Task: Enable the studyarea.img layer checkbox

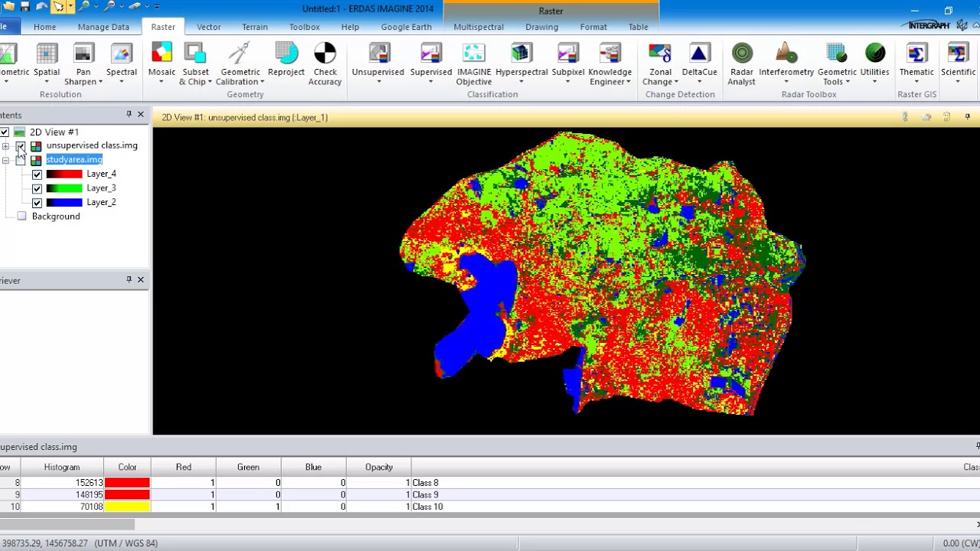Action: coord(21,160)
